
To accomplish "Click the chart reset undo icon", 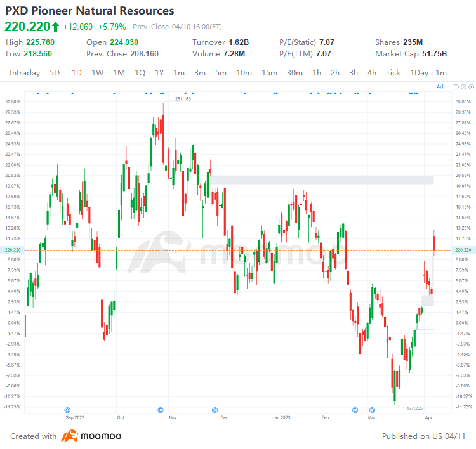I will [x=458, y=86].
